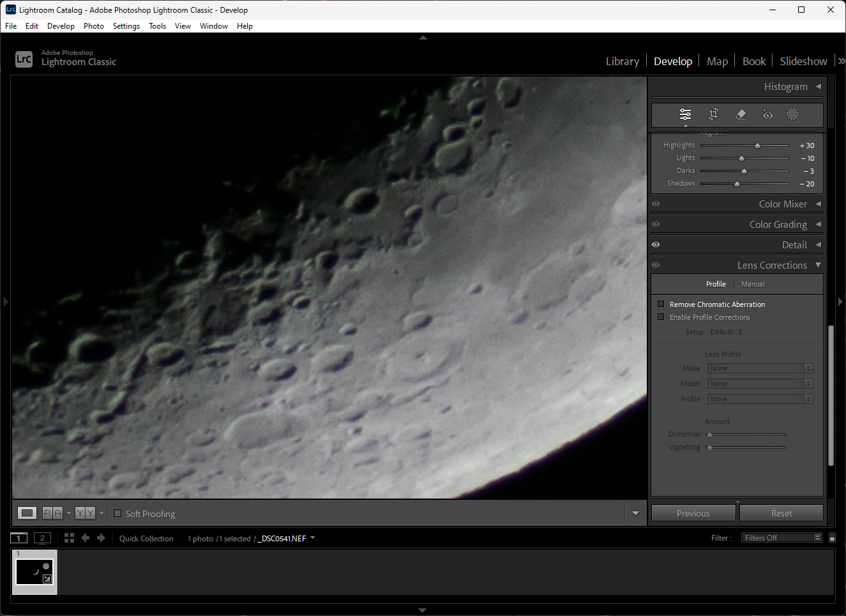Toggle Before/After Y Y view

click(x=85, y=513)
